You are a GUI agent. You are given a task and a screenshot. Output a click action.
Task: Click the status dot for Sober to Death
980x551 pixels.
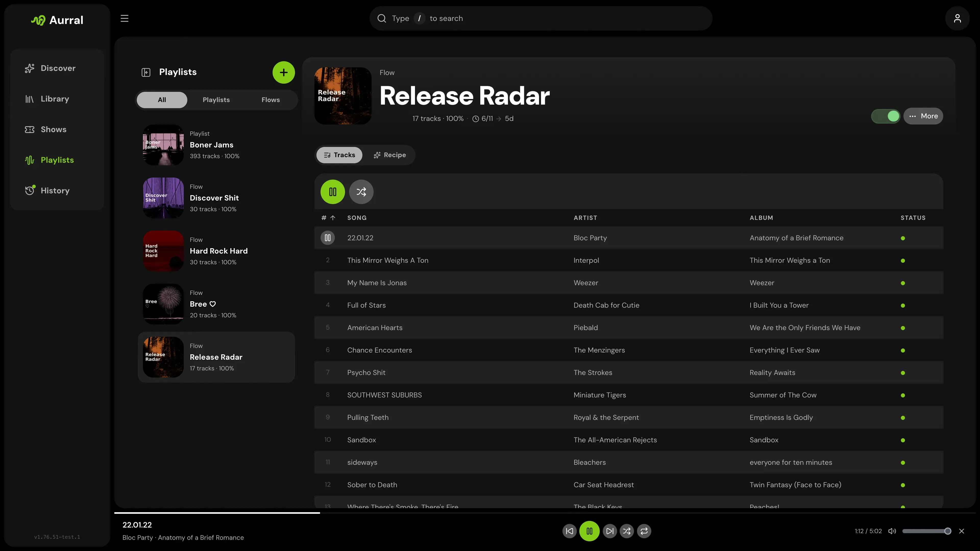coord(903,485)
